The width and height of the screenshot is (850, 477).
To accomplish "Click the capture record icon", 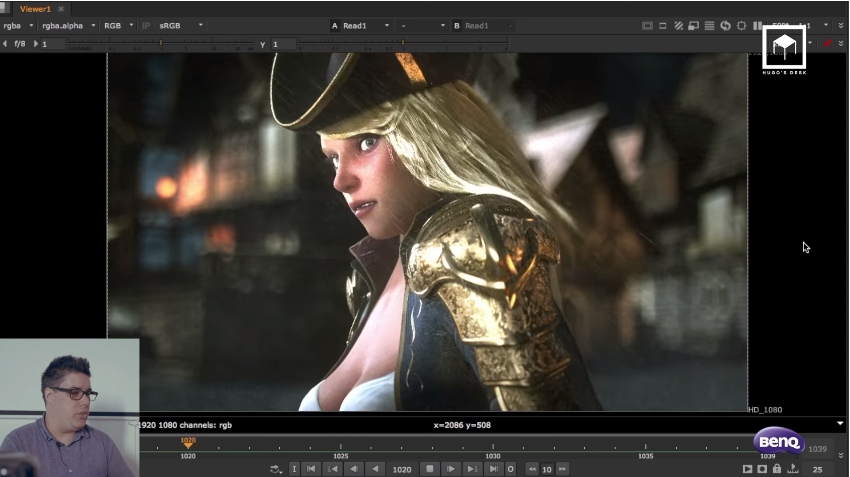I will 762,469.
